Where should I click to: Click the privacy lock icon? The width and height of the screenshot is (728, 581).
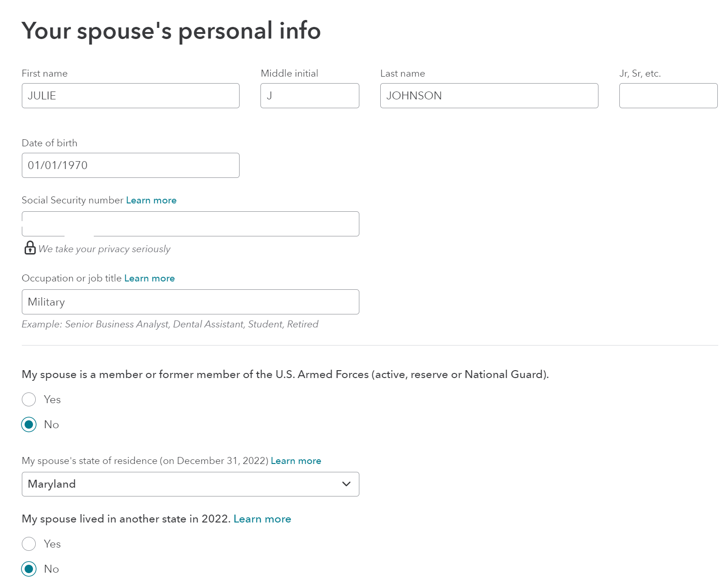[30, 248]
